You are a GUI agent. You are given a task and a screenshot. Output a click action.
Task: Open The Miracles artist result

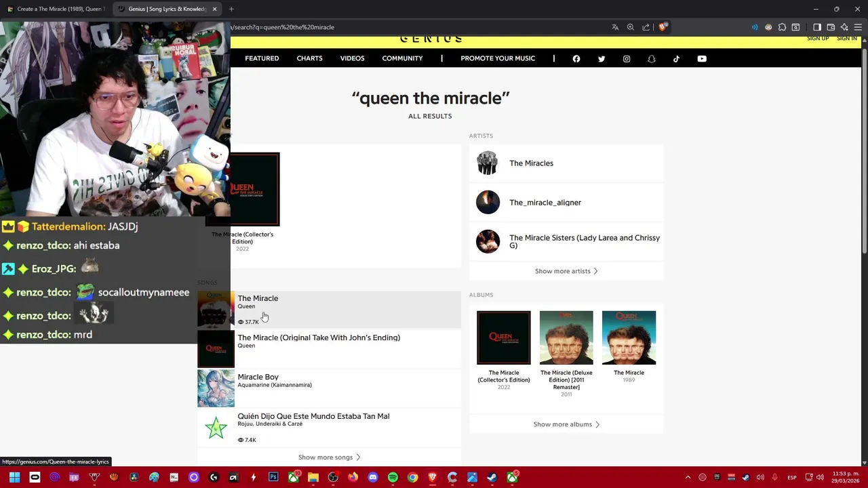(x=566, y=163)
